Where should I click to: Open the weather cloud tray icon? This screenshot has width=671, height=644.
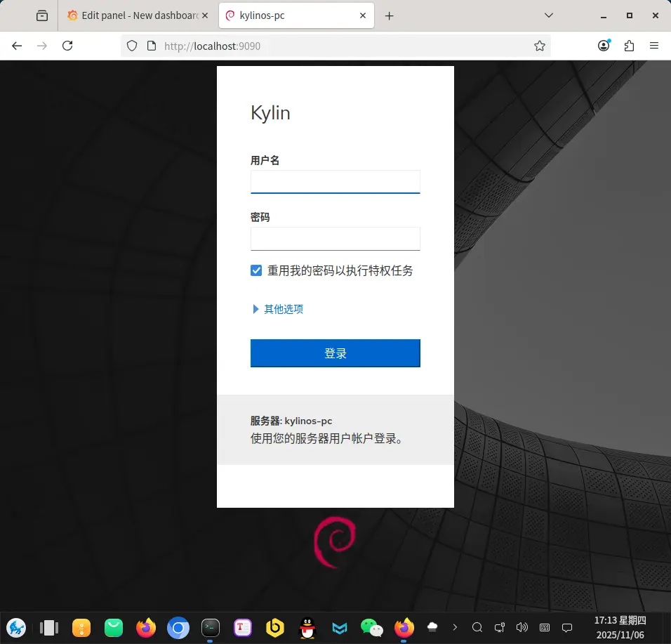pyautogui.click(x=432, y=627)
